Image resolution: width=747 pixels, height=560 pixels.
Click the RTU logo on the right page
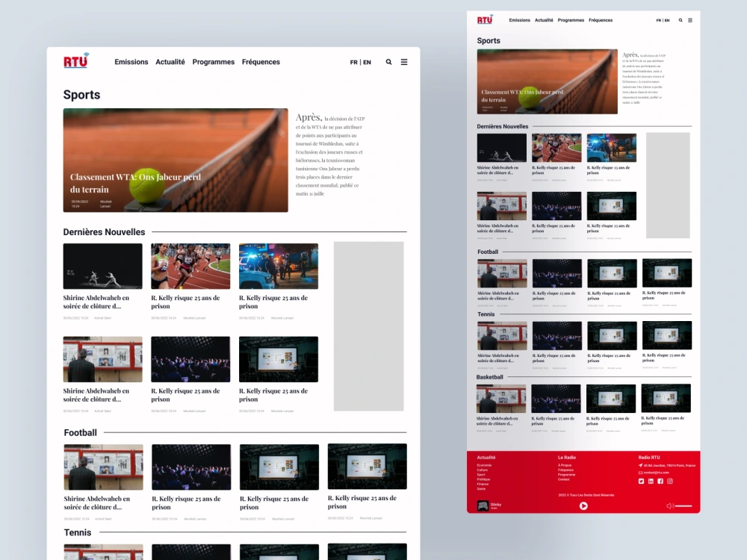tap(485, 19)
